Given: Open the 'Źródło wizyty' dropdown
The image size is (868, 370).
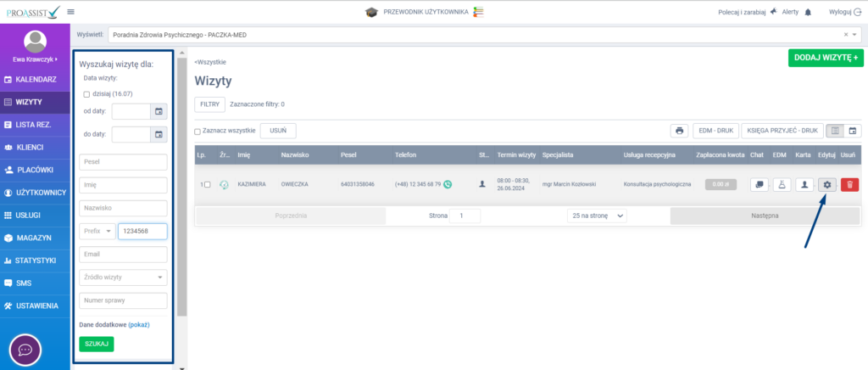Looking at the screenshot, I should tap(123, 277).
